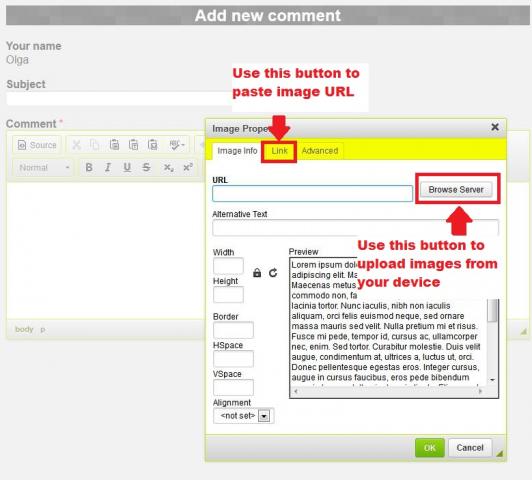Click the reset size circular arrow icon
This screenshot has height=480, width=532.
click(x=273, y=273)
